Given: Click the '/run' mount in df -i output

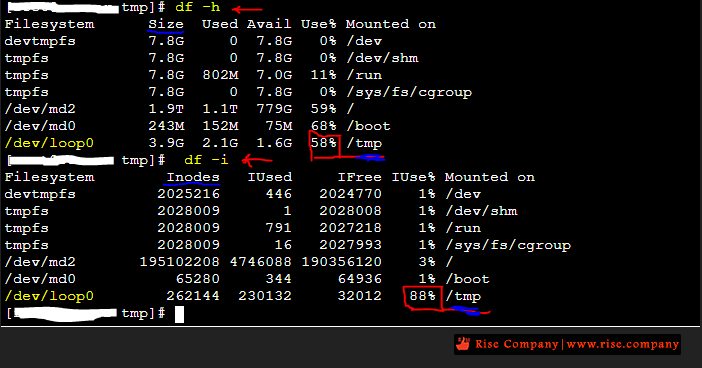Looking at the screenshot, I should pos(463,228).
